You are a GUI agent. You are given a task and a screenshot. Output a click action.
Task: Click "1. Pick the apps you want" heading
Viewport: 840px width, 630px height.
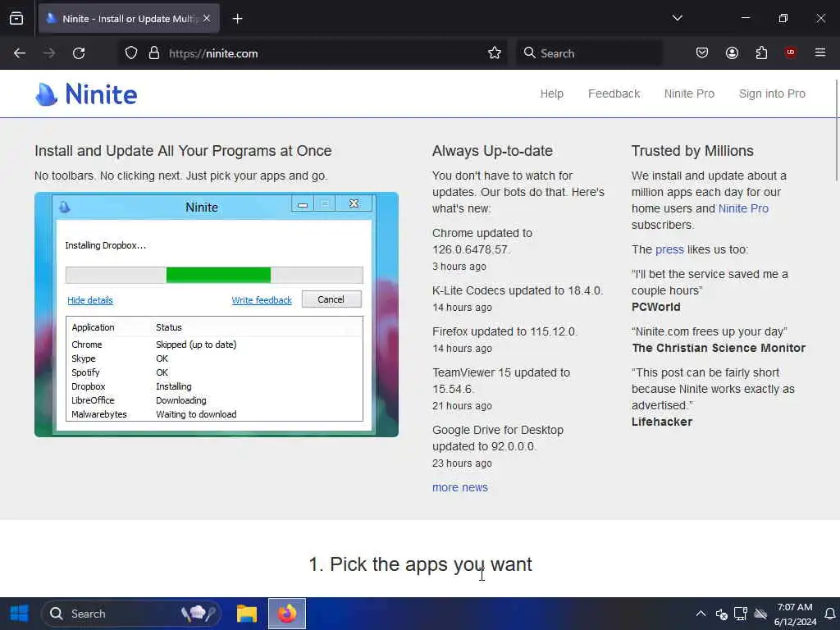[420, 564]
